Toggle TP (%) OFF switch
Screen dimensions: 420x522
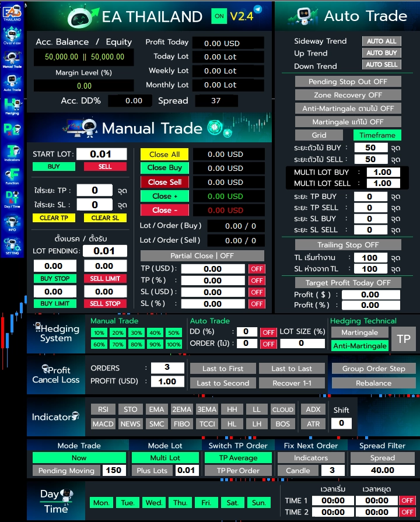coord(257,281)
